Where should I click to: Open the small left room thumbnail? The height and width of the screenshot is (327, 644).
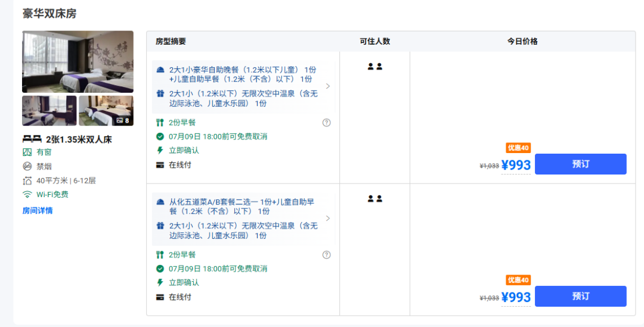click(x=49, y=111)
